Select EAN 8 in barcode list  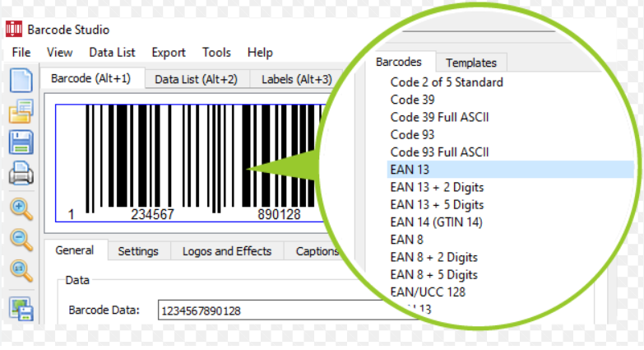click(x=406, y=240)
